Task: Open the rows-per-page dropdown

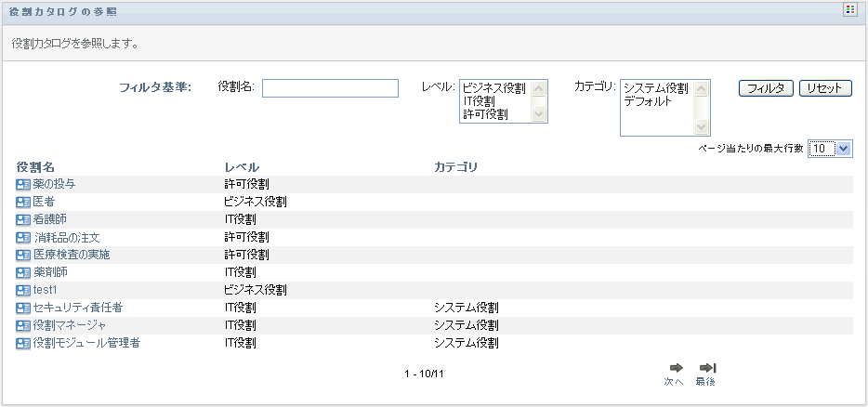Action: click(x=844, y=148)
